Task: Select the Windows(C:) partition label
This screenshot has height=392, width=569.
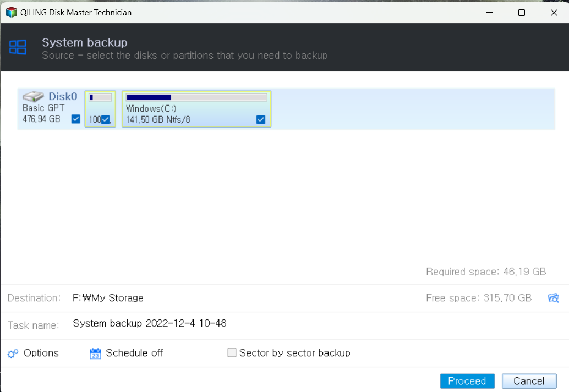Action: (x=151, y=108)
